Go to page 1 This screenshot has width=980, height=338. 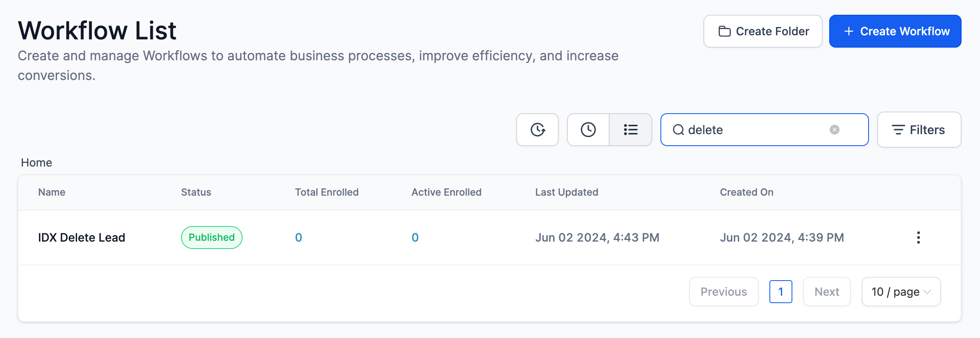point(780,292)
